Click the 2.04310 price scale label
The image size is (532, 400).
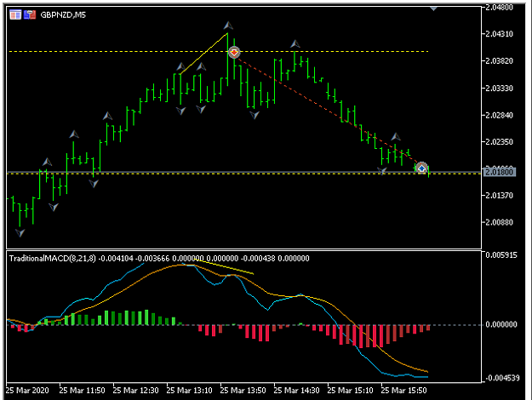click(x=499, y=34)
